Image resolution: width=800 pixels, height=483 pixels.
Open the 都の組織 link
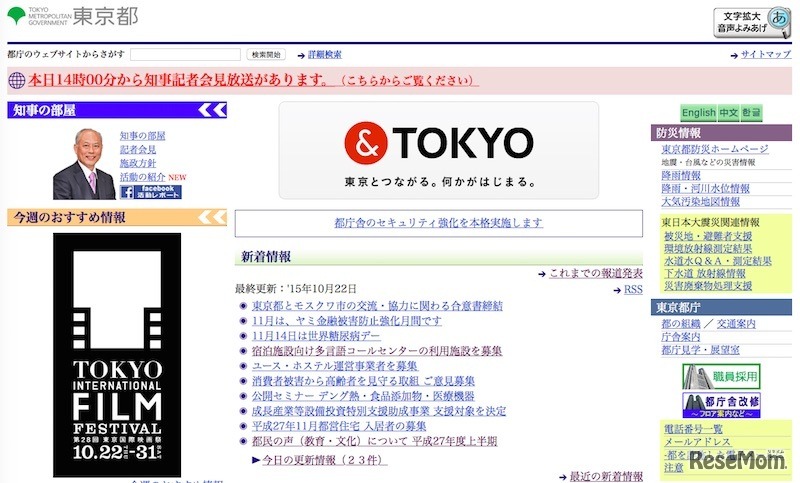681,324
